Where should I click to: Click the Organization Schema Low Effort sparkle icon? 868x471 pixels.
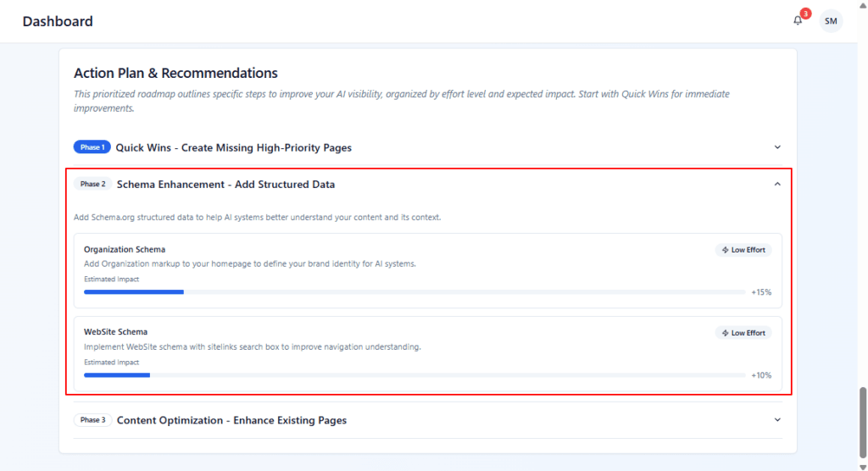725,250
